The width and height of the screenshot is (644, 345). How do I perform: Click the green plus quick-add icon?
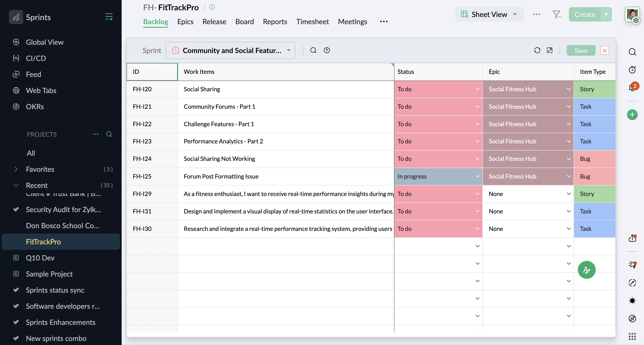(632, 115)
